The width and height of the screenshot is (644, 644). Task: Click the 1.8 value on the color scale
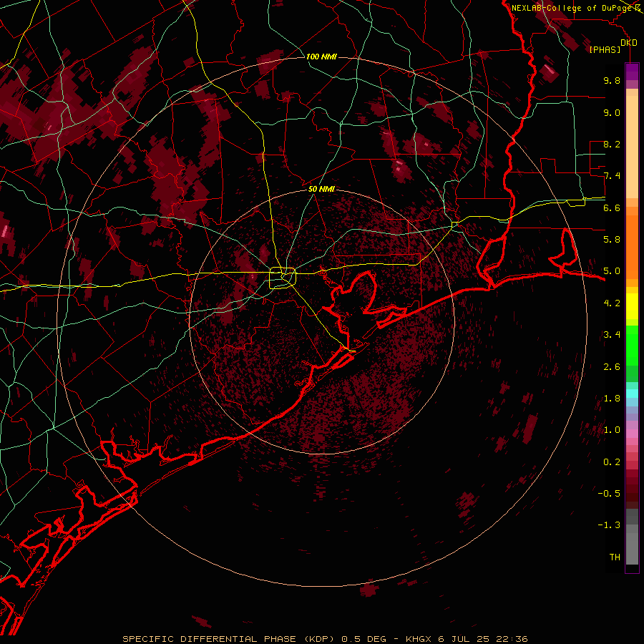(x=612, y=399)
